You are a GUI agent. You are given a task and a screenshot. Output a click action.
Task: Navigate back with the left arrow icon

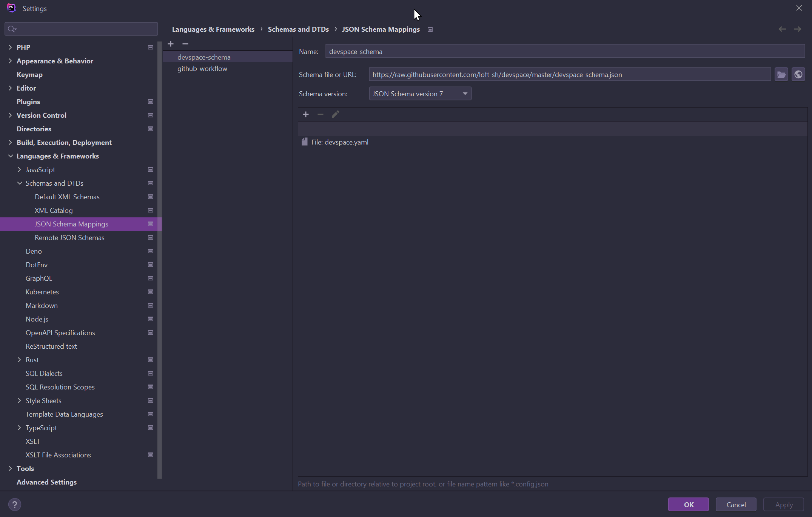click(782, 29)
